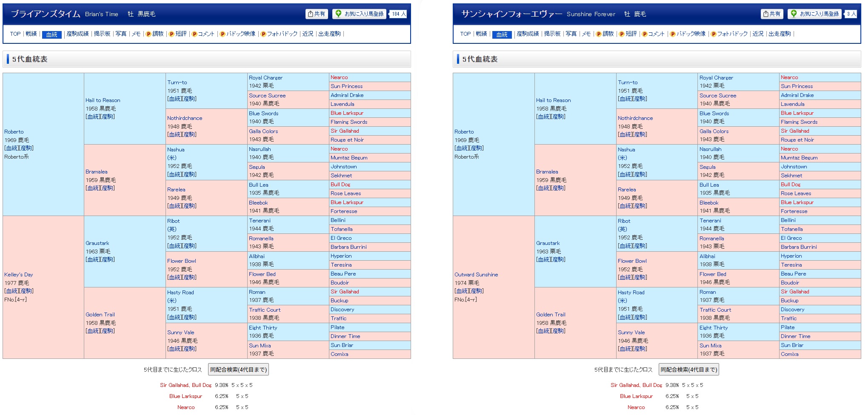Click 同配合検索(4代目まで) button under Sunshine Forever pedigree
This screenshot has height=415, width=868.
tap(688, 370)
